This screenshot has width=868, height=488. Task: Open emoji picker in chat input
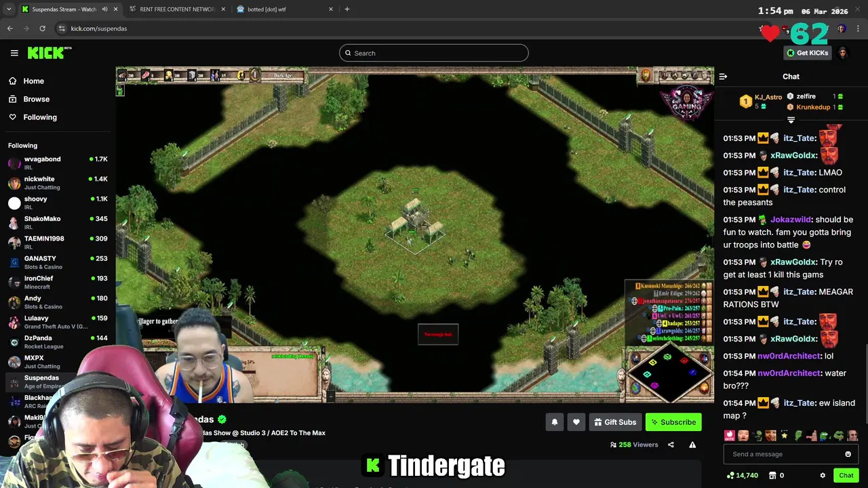[848, 454]
